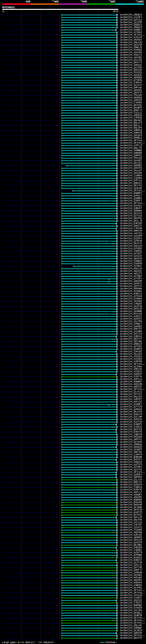Click the green ~80% identity color bar

[101, 4]
